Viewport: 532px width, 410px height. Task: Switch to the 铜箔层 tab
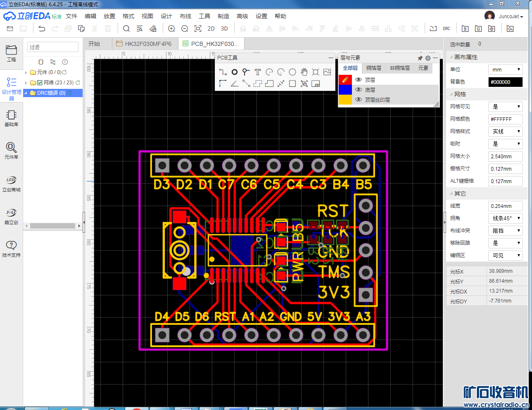pyautogui.click(x=373, y=68)
